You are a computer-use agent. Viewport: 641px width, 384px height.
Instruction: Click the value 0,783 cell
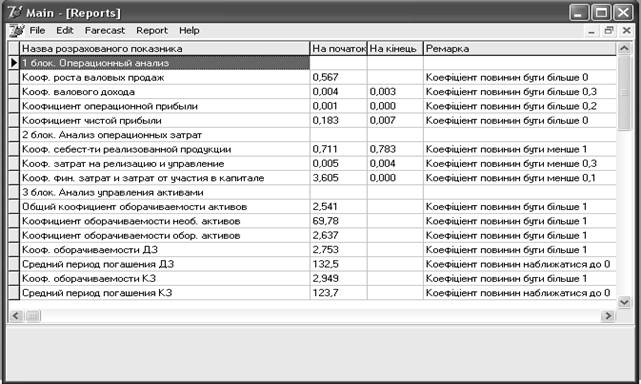(x=395, y=149)
